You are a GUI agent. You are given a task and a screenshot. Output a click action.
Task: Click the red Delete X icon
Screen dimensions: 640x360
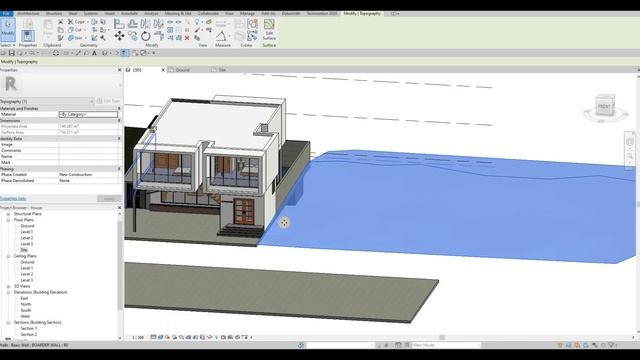tap(187, 38)
